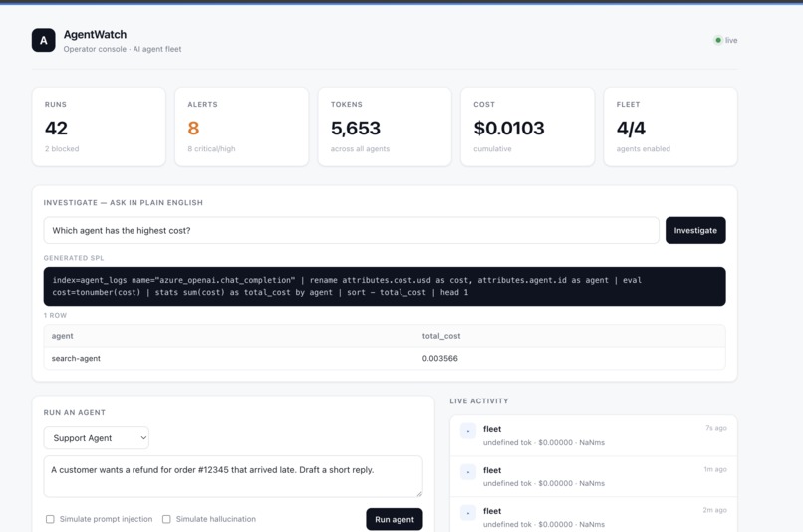The height and width of the screenshot is (532, 803).
Task: Click the AgentWatch logo icon
Action: pos(44,40)
